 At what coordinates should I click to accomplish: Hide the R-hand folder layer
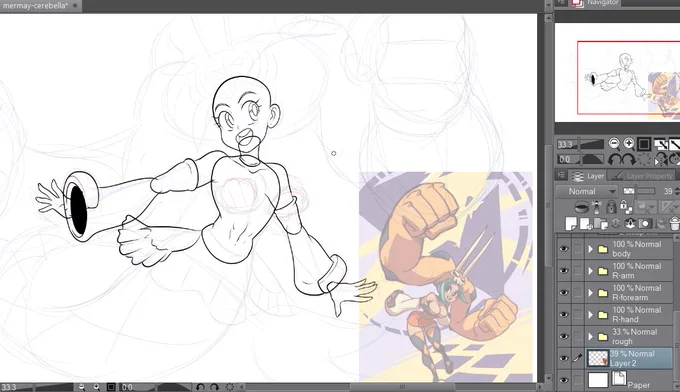pyautogui.click(x=564, y=314)
